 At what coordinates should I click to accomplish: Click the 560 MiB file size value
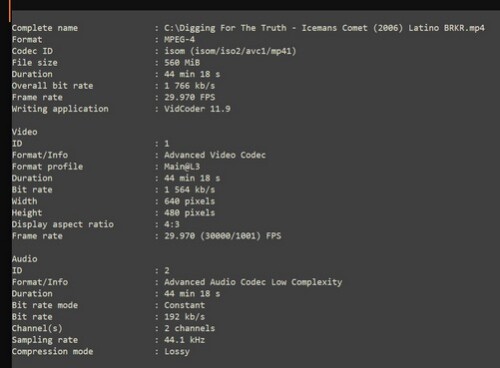[x=182, y=62]
